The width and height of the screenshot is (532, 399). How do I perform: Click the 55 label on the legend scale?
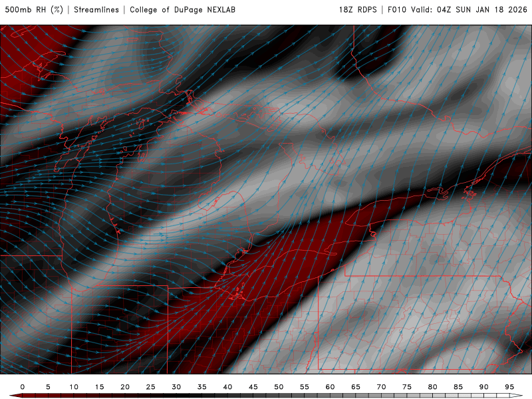(x=305, y=387)
